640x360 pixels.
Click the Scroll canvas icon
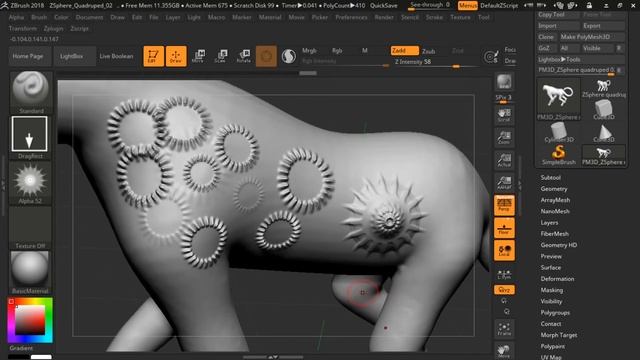(504, 115)
